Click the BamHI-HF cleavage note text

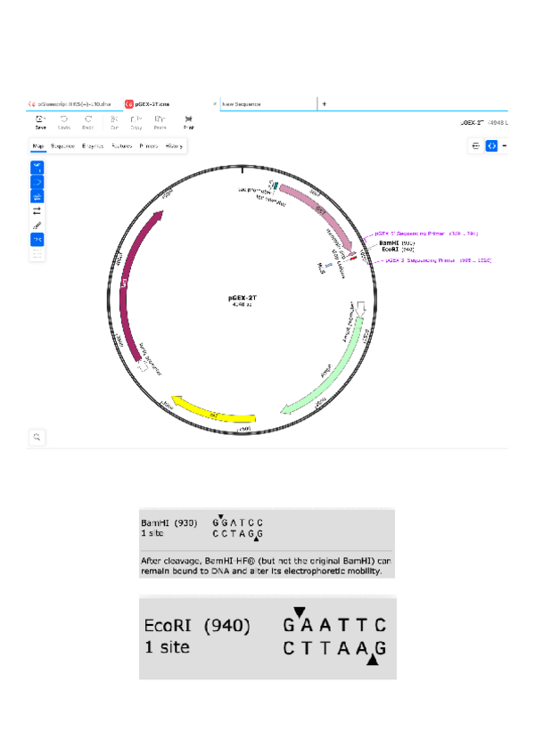coord(266,565)
